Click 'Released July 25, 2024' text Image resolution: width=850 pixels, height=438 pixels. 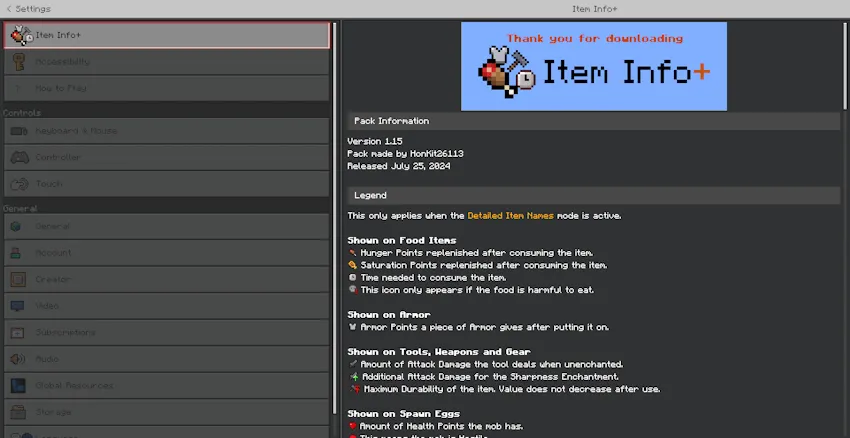click(398, 166)
